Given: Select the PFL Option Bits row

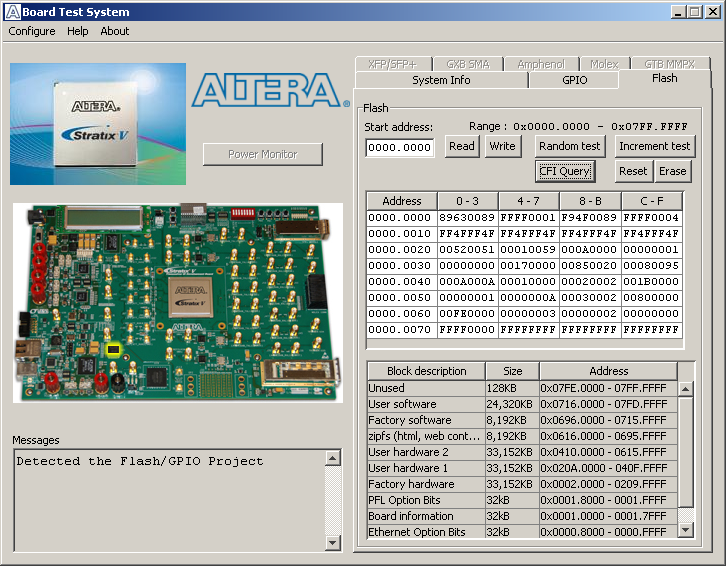Looking at the screenshot, I should point(522,500).
